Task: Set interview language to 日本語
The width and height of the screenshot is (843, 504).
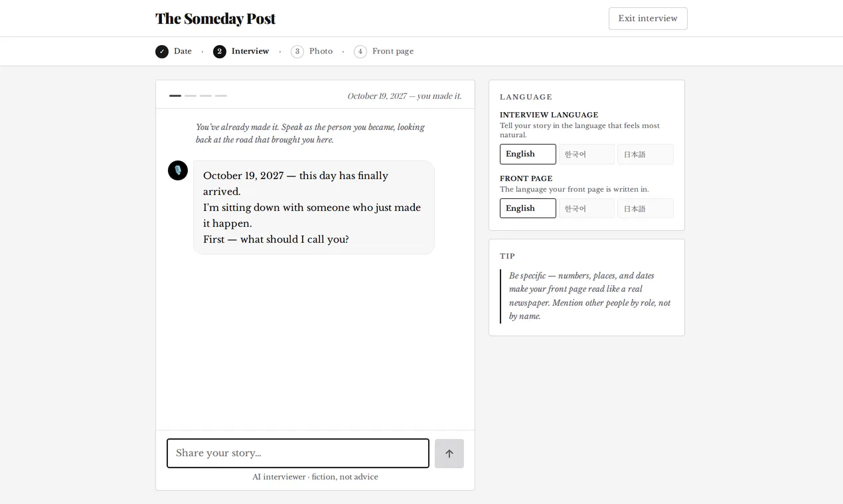Action: [x=645, y=154]
